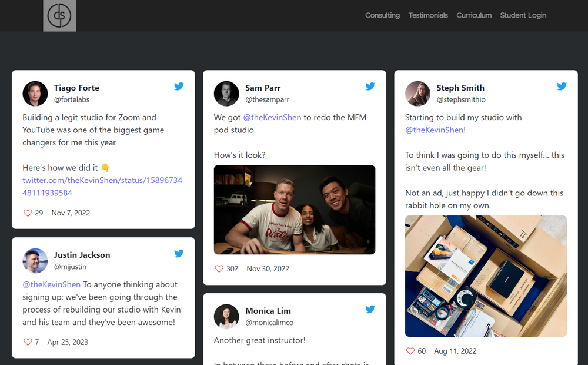Open Tiago Forte's profile avatar
Viewport: 588px width, 365px height.
(x=35, y=94)
